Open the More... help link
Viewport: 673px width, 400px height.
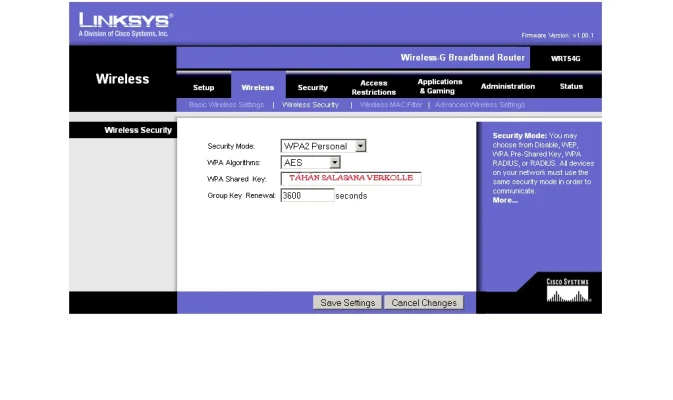pyautogui.click(x=505, y=200)
